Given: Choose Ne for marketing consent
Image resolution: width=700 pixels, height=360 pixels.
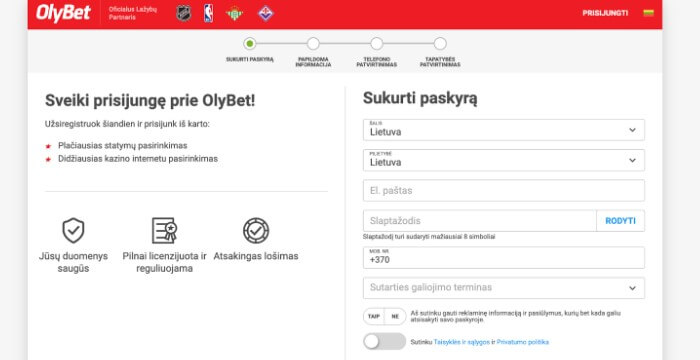Looking at the screenshot, I should pyautogui.click(x=395, y=316).
